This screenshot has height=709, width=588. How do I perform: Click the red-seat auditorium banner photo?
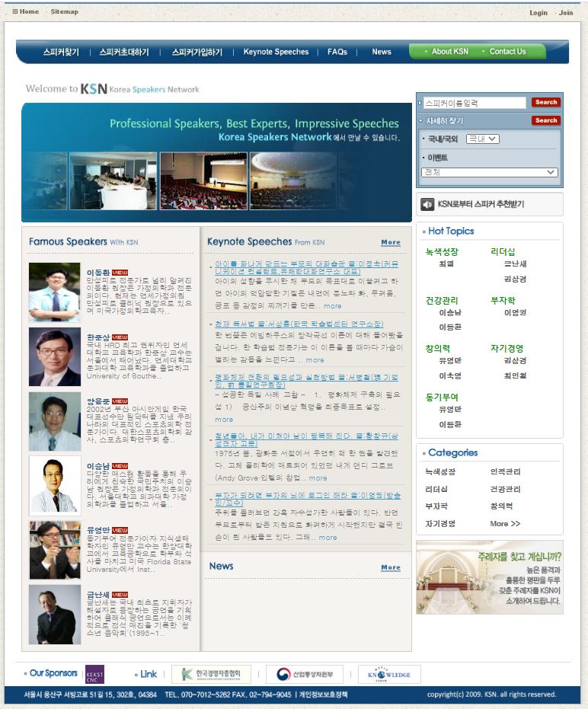click(203, 181)
